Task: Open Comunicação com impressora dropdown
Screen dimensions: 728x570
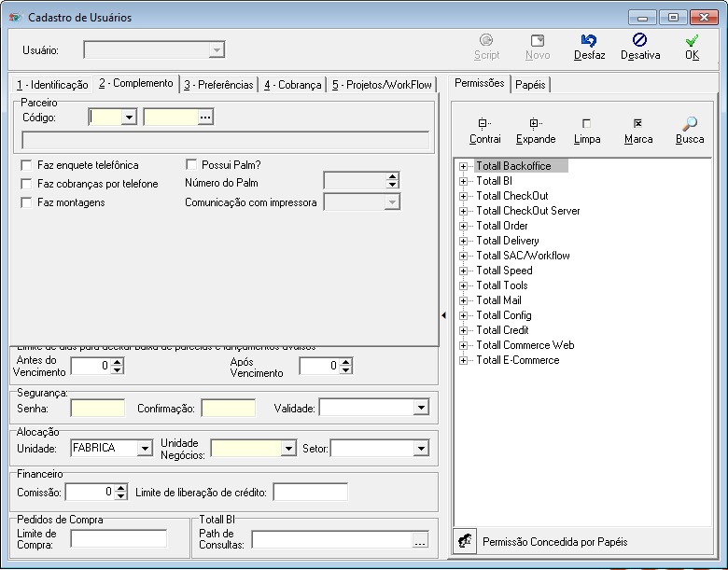Action: pyautogui.click(x=392, y=202)
